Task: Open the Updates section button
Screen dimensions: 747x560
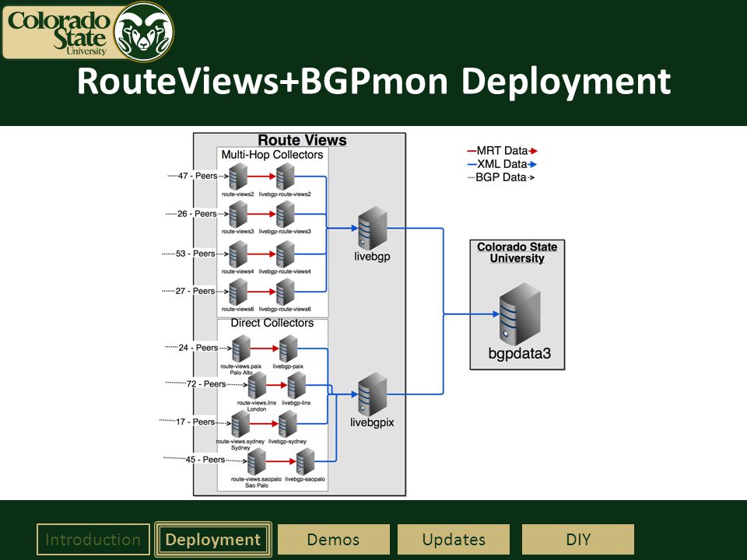Action: pyautogui.click(x=454, y=540)
